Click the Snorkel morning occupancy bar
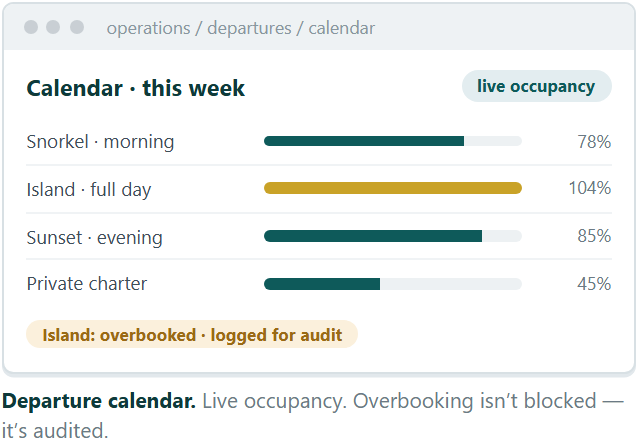The height and width of the screenshot is (448, 636). point(393,141)
